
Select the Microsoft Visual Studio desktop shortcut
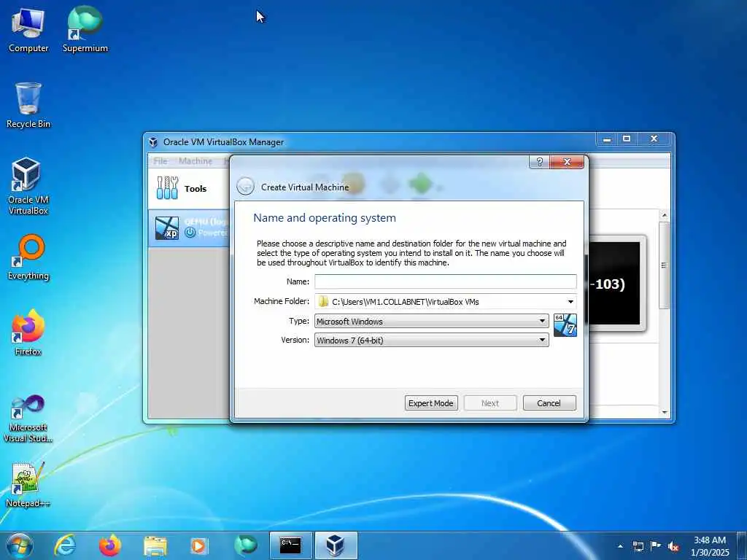pos(28,419)
